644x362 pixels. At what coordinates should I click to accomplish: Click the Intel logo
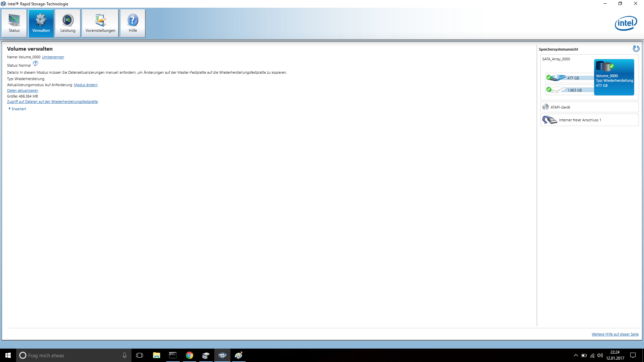click(x=626, y=23)
